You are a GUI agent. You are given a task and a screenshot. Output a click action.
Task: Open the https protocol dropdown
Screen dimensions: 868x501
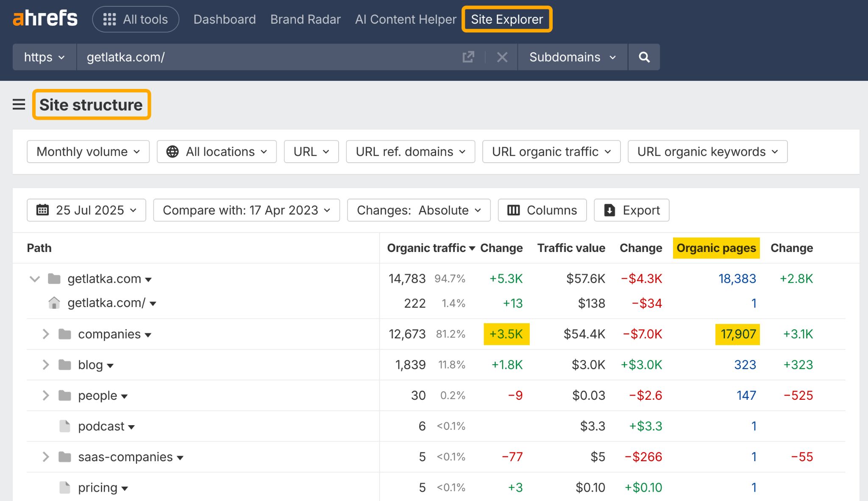tap(44, 57)
